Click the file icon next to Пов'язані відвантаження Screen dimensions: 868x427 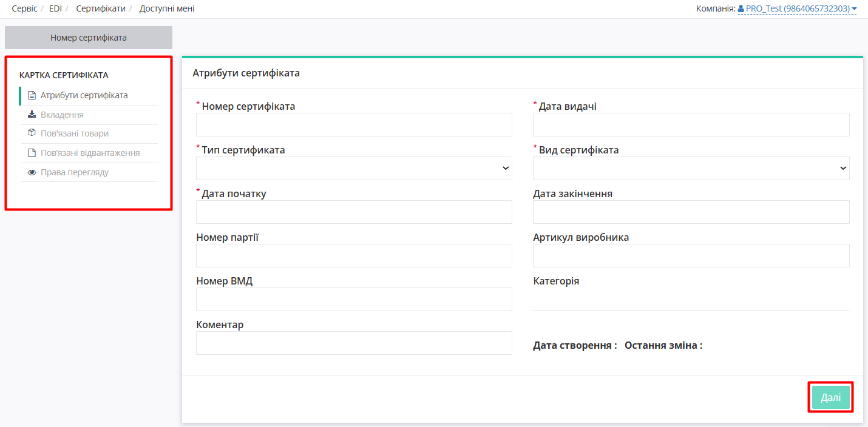click(x=32, y=153)
